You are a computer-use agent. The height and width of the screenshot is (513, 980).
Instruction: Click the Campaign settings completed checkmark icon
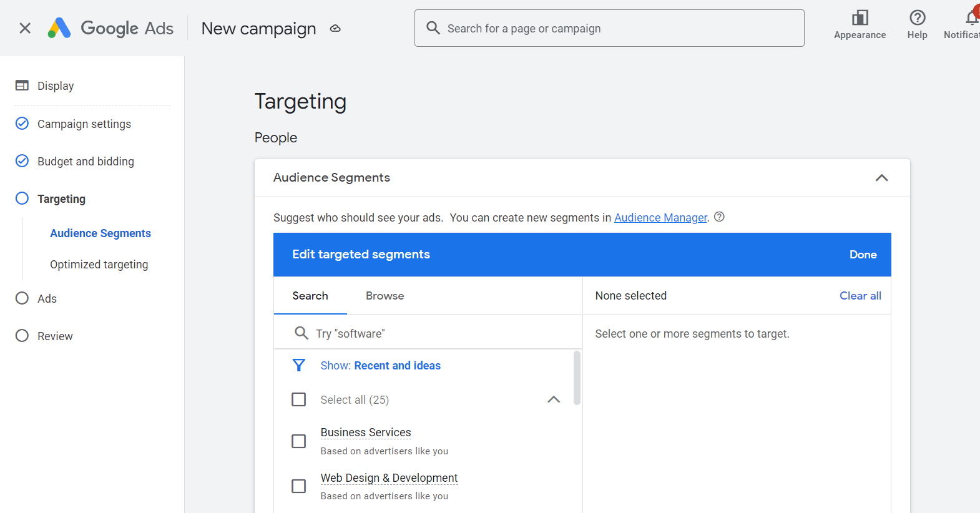(x=22, y=124)
